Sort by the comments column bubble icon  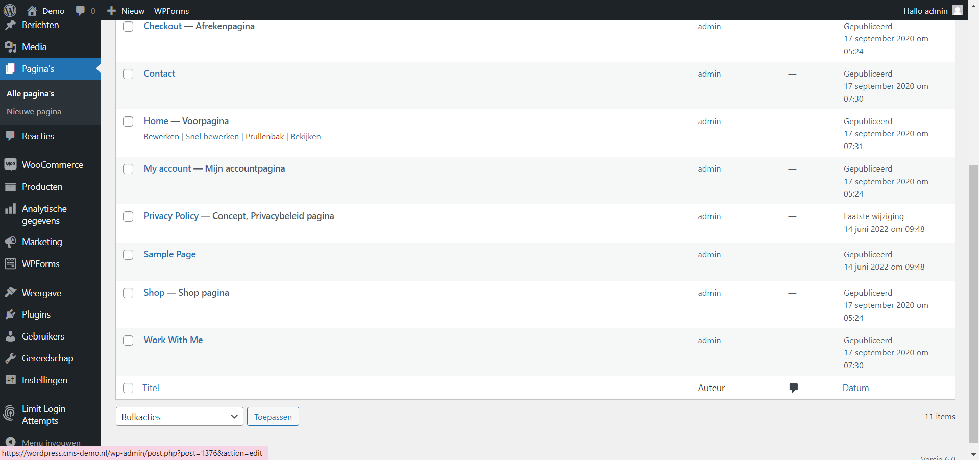pyautogui.click(x=793, y=388)
